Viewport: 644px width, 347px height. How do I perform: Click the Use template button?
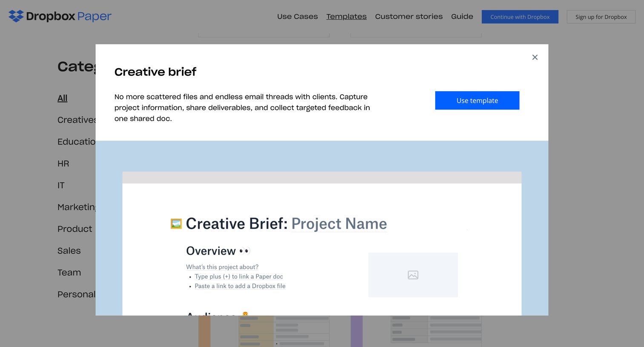(477, 101)
